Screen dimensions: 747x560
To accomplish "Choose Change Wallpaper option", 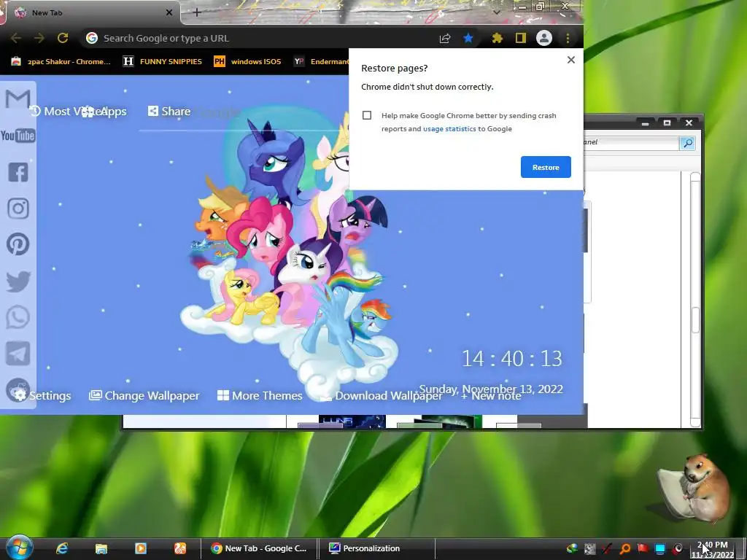I will click(144, 396).
